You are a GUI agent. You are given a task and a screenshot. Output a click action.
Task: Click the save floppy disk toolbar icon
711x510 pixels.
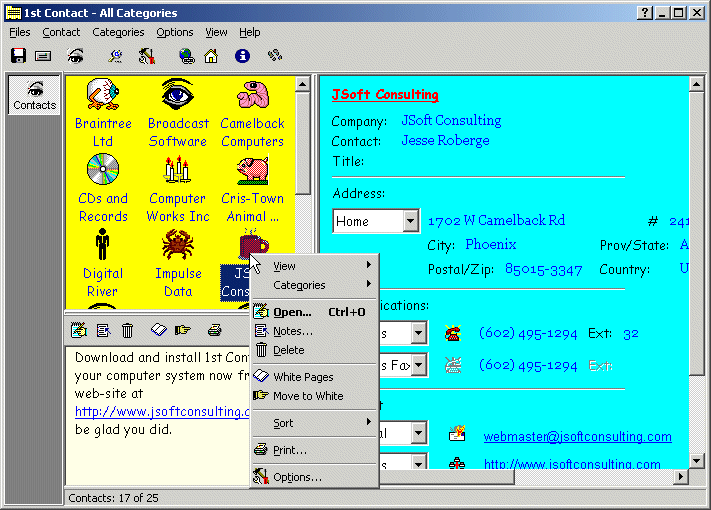[x=19, y=56]
